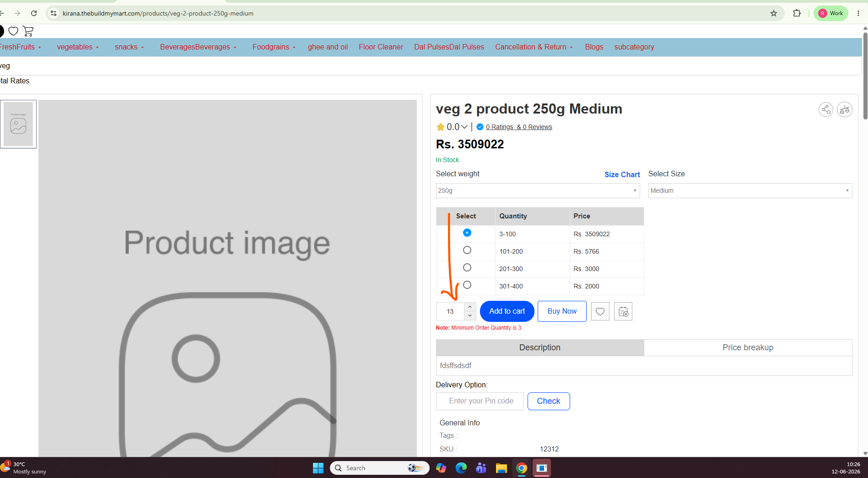The width and height of the screenshot is (868, 478).
Task: Open the Dal PulsesDal Pulses category
Action: coord(449,47)
